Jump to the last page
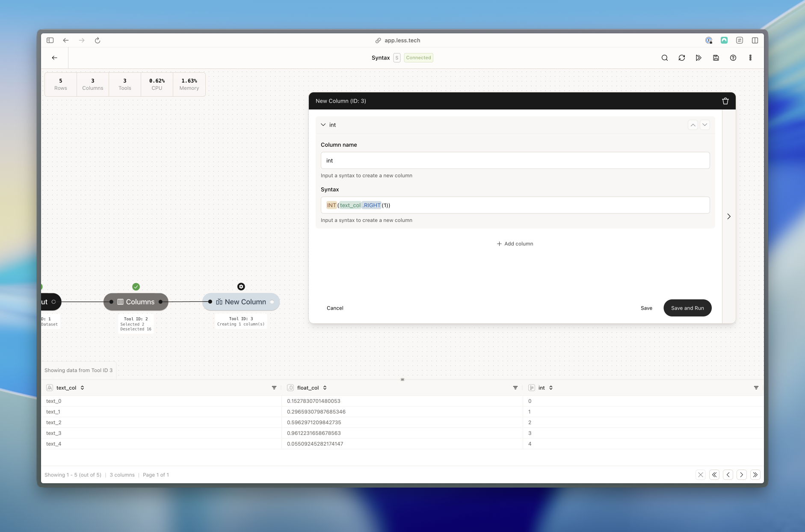The height and width of the screenshot is (532, 805). coord(755,475)
